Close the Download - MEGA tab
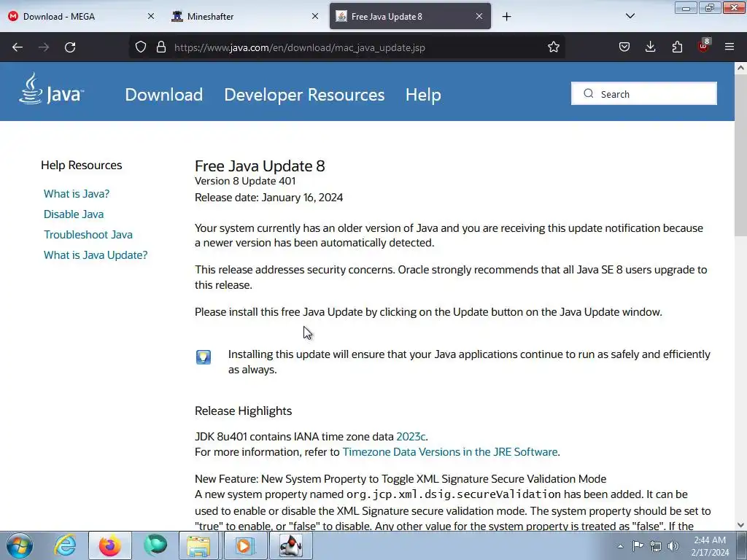 click(150, 16)
